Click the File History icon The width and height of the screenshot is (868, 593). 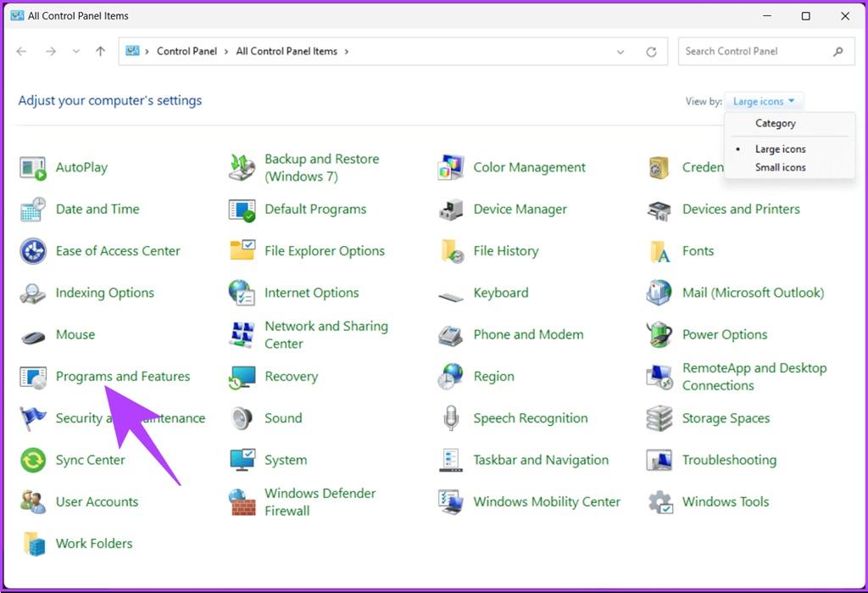pos(452,251)
